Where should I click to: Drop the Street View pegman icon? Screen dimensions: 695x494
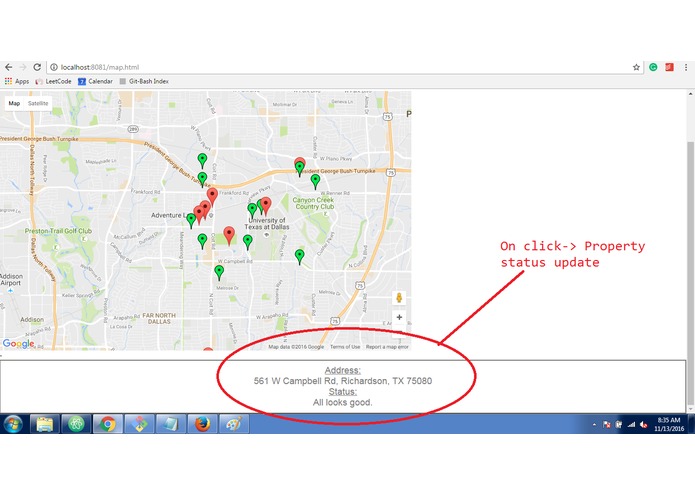coord(399,298)
